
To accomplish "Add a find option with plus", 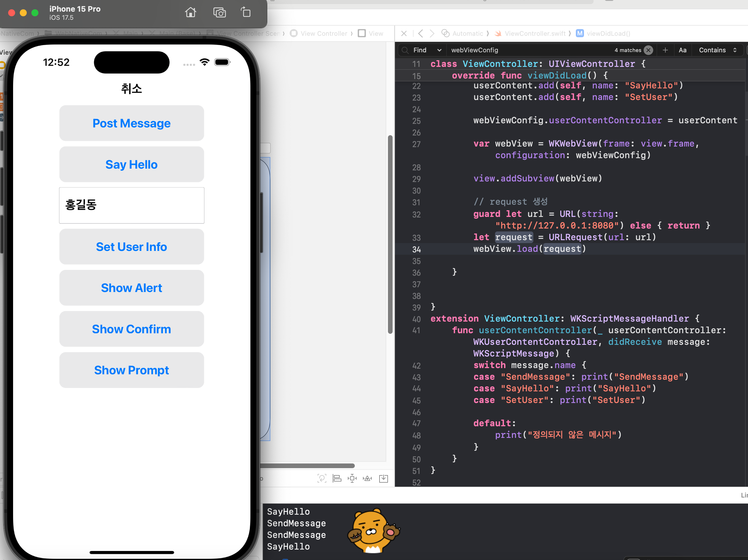I will 665,50.
